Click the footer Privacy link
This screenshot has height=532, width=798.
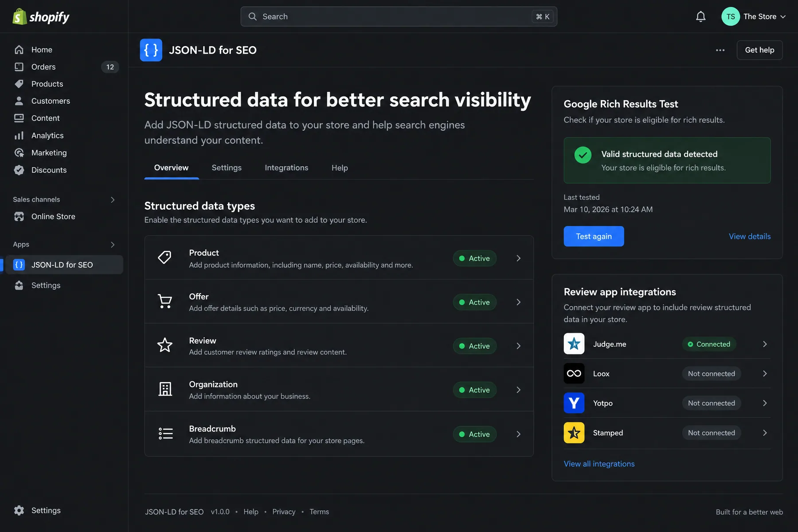(x=284, y=512)
